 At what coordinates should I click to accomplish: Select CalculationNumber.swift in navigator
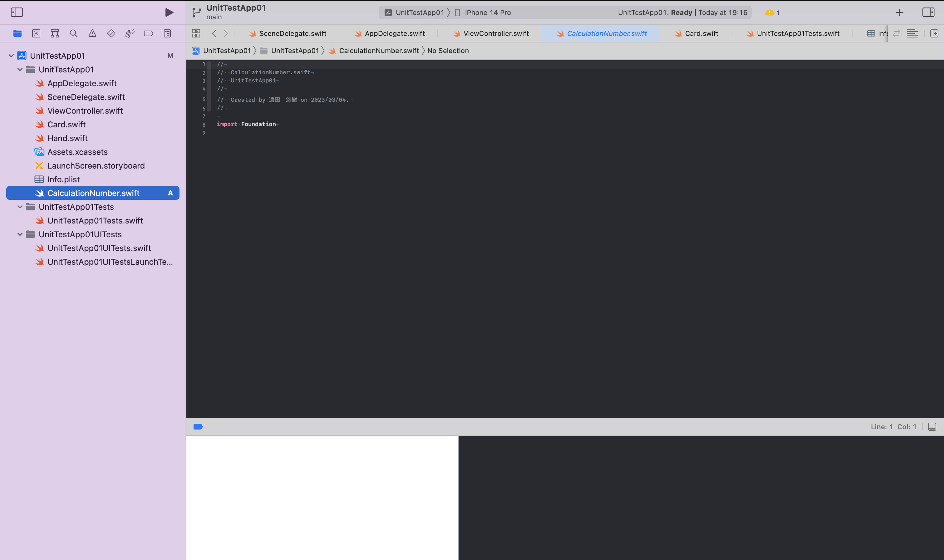tap(93, 193)
